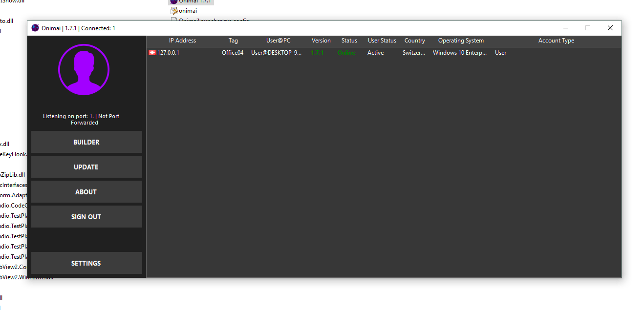Viewport: 644px width, 312px height.
Task: Open SETTINGS
Action: pos(86,263)
